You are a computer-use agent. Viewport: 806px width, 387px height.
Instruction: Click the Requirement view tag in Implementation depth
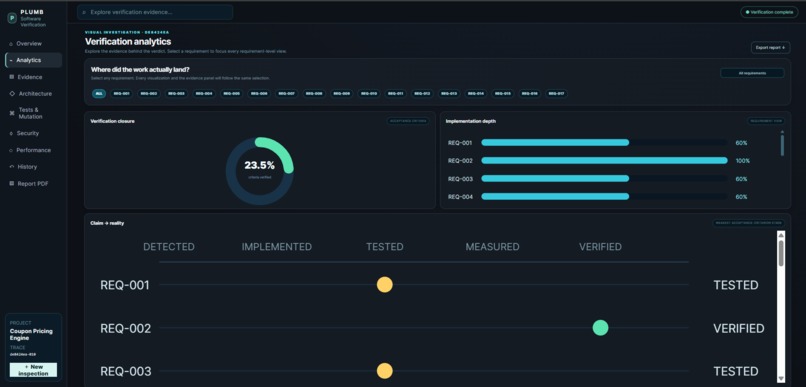766,121
